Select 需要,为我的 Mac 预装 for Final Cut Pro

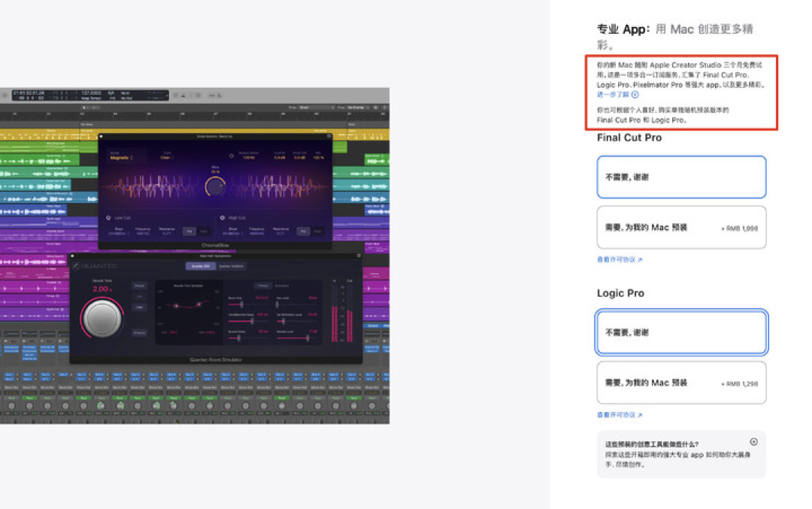pos(681,227)
